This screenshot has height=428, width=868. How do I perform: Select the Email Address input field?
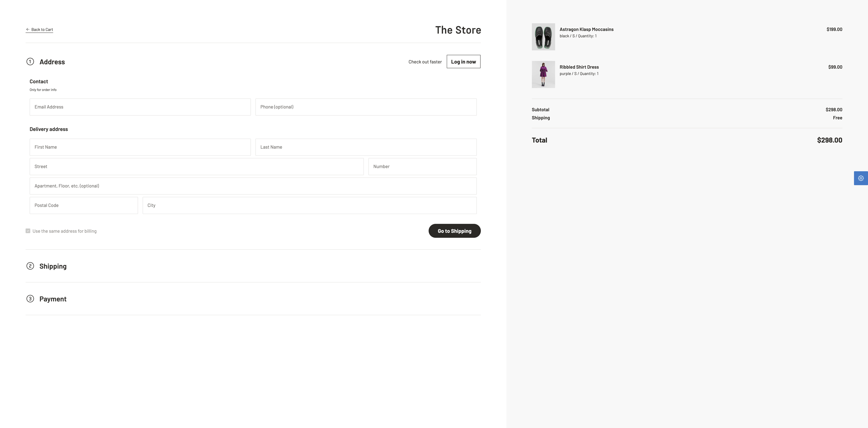point(140,107)
